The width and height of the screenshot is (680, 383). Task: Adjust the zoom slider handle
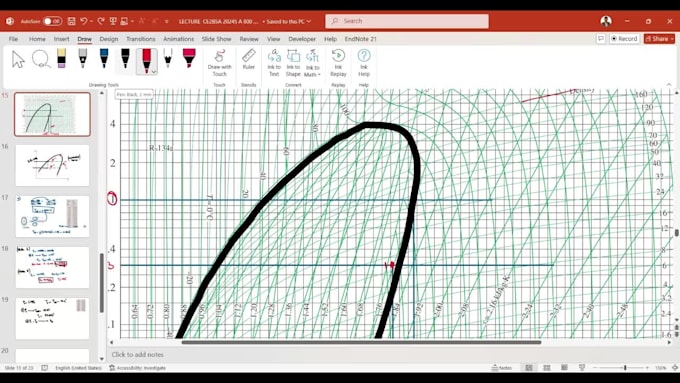tap(625, 367)
